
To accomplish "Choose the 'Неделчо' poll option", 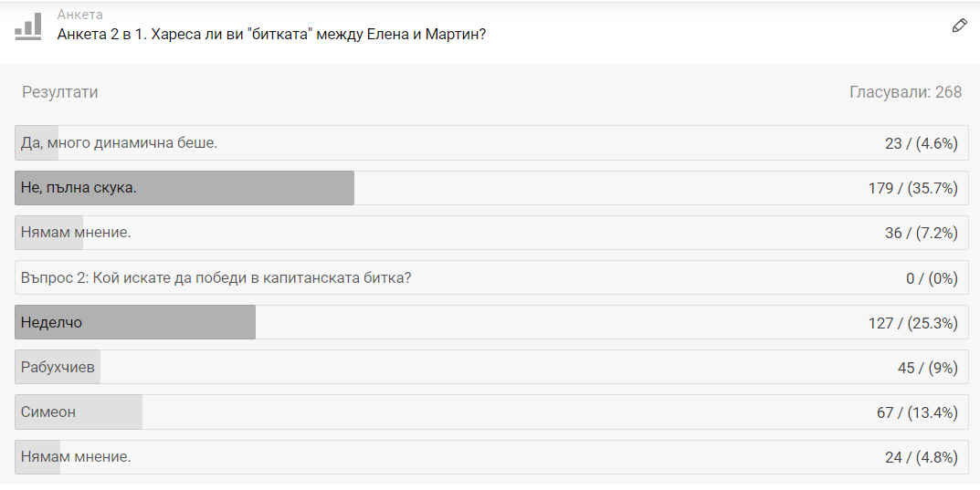I will 52,322.
